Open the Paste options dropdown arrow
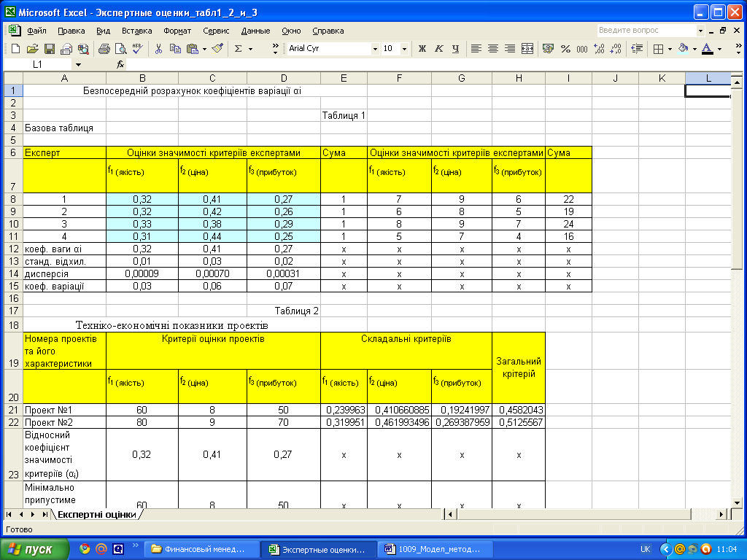The image size is (747, 560). click(204, 49)
